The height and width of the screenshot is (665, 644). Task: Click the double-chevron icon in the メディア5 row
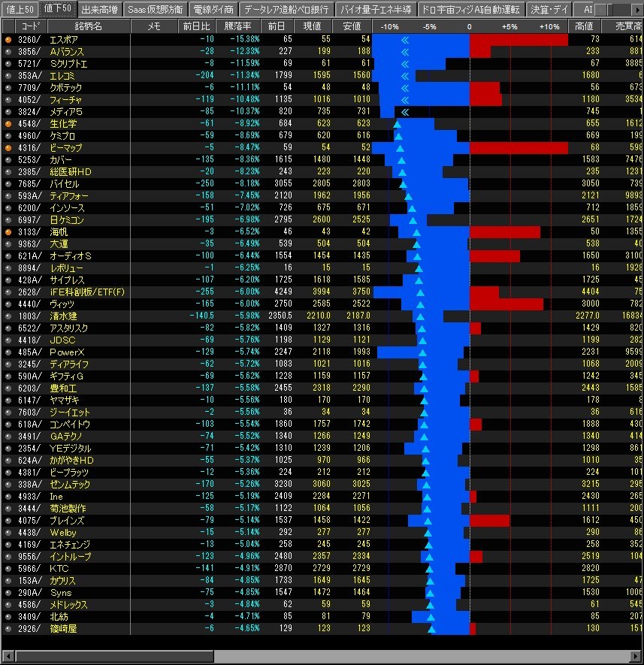405,113
